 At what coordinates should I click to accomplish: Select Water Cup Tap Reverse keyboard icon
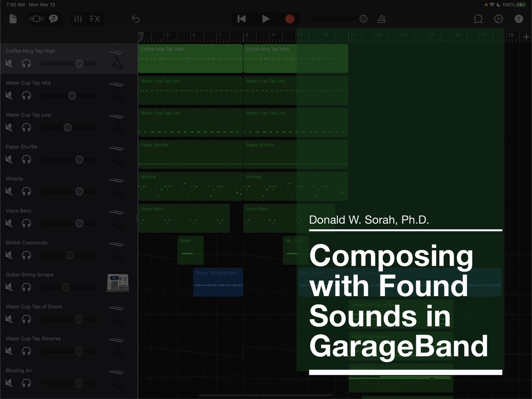(x=117, y=346)
